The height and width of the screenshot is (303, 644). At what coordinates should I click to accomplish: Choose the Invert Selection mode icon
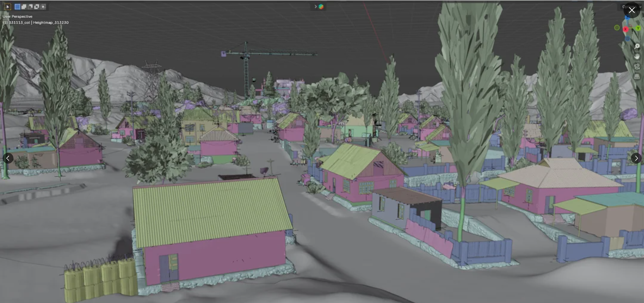[x=37, y=7]
